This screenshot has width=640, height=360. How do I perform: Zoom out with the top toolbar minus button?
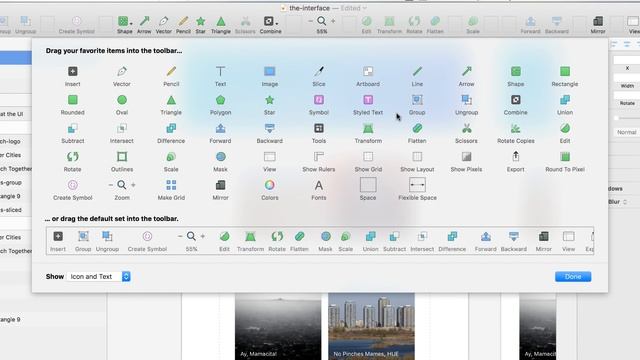coord(311,21)
